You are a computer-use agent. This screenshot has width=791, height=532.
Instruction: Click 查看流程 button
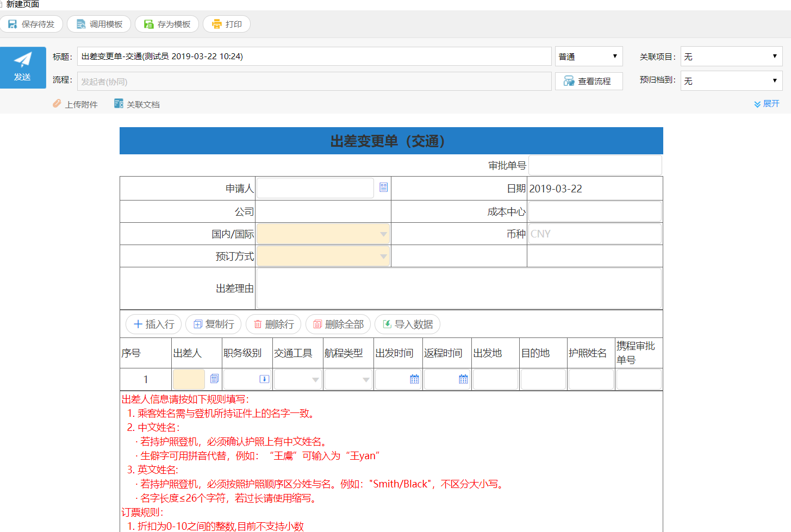[588, 82]
